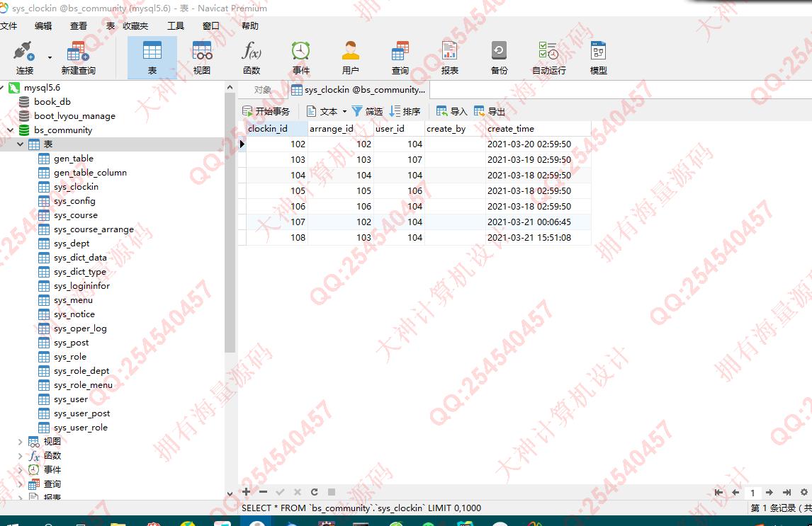Viewport: 812px width, 526px height.
Task: Open the Window (窗口) menu
Action: [x=210, y=26]
